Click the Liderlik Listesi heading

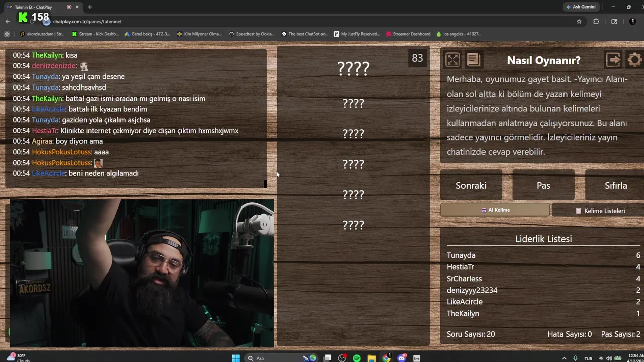click(543, 239)
